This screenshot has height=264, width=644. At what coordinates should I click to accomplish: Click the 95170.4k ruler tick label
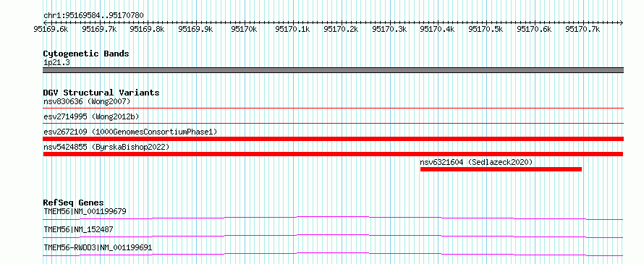[x=437, y=29]
